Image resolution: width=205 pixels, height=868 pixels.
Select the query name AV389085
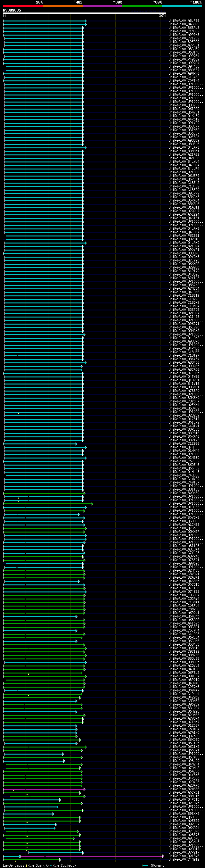click(x=12, y=11)
